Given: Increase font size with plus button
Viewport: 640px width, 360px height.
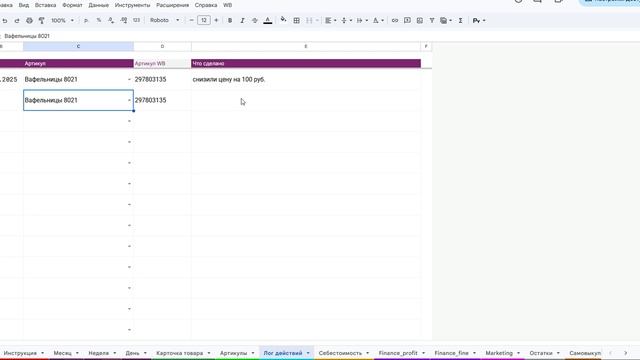Looking at the screenshot, I should click(x=216, y=20).
